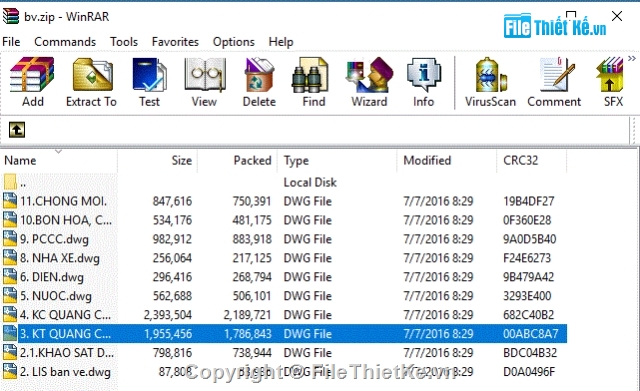Select file icon of 9. PCCC.dwg
The image size is (640, 391).
coord(10,239)
